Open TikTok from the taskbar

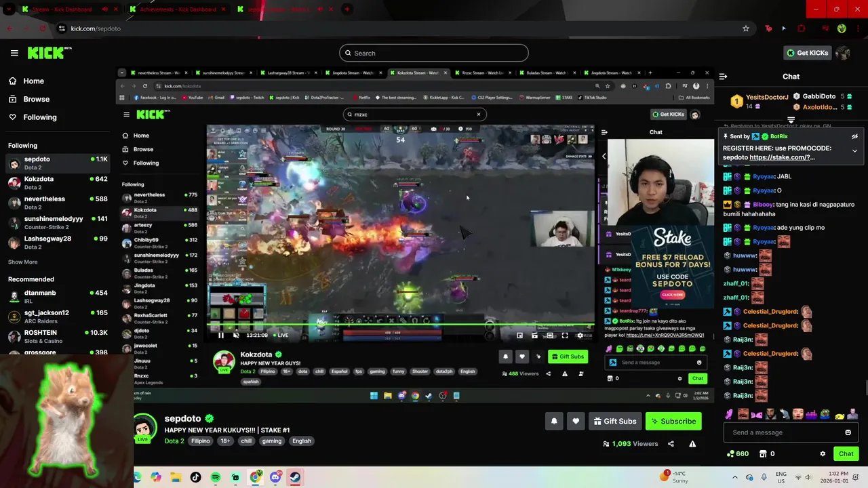click(196, 477)
